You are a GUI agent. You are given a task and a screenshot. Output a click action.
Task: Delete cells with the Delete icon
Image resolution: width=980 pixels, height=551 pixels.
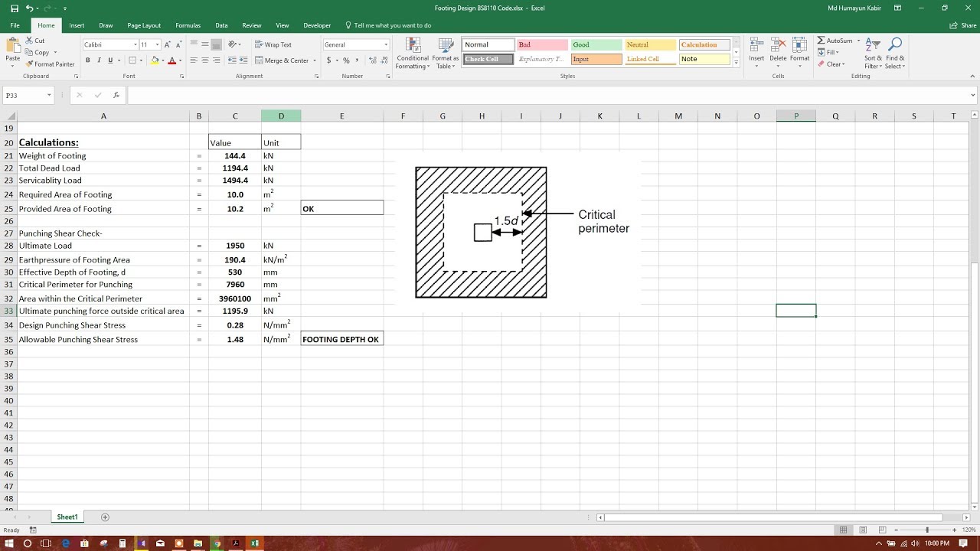point(777,50)
